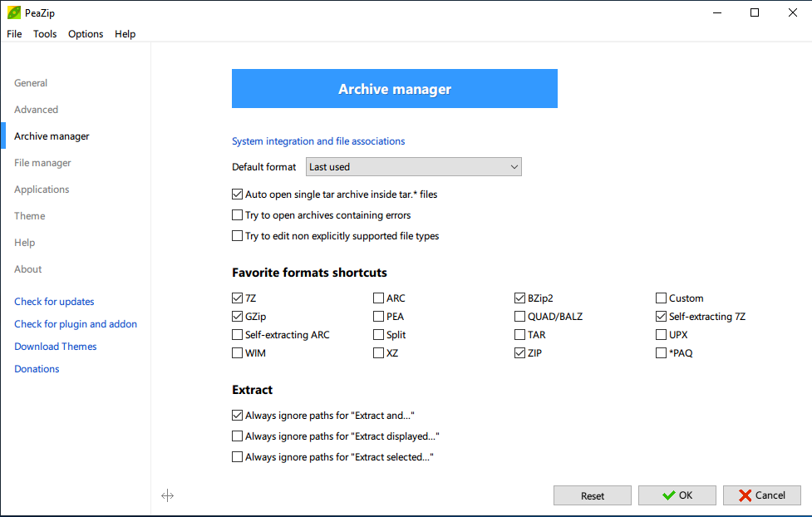Screen dimensions: 812x517
Task: Switch to the General settings page
Action: point(31,83)
